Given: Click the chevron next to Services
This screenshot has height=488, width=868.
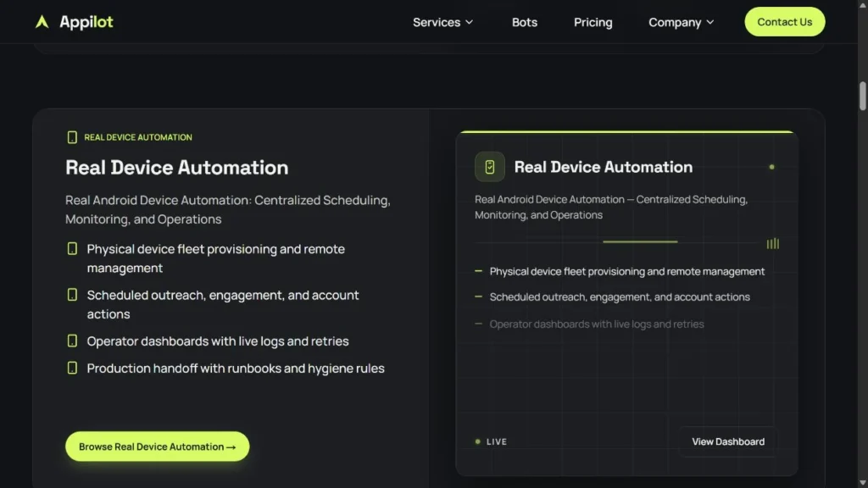Looking at the screenshot, I should (x=469, y=22).
